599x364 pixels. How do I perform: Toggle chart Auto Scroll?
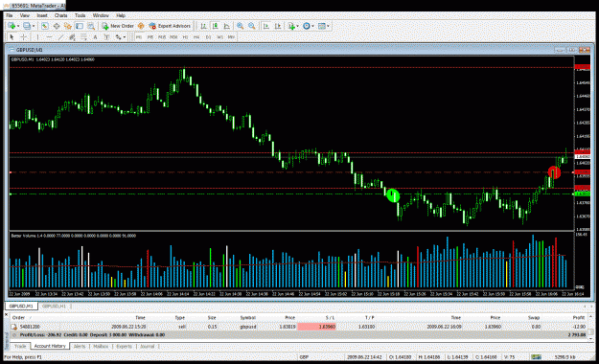click(x=266, y=26)
